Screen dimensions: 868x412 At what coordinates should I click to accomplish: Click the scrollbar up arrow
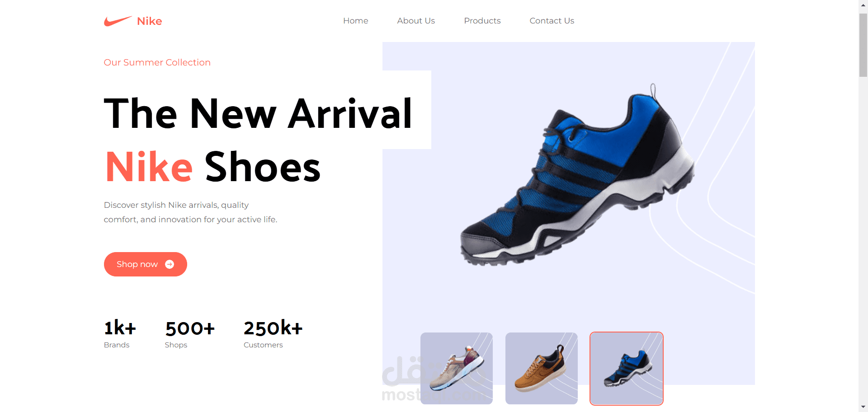click(863, 4)
